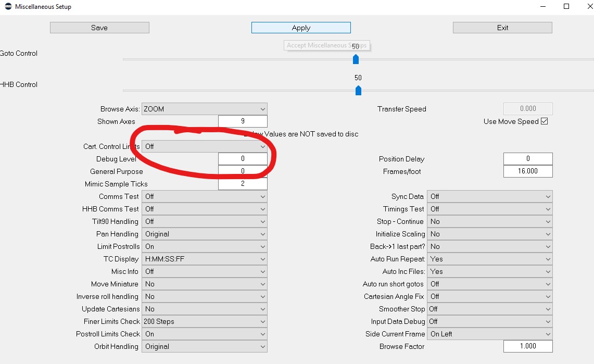Minimize the Miscellaneous Setup window
The width and height of the screenshot is (594, 364).
[543, 6]
